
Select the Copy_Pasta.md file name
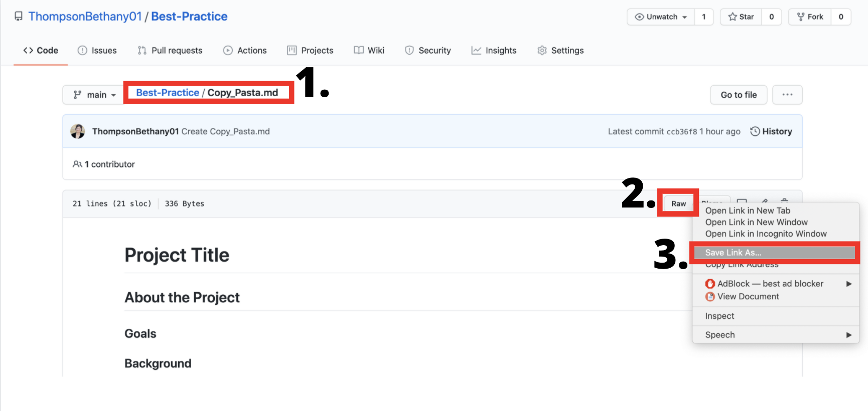tap(243, 93)
